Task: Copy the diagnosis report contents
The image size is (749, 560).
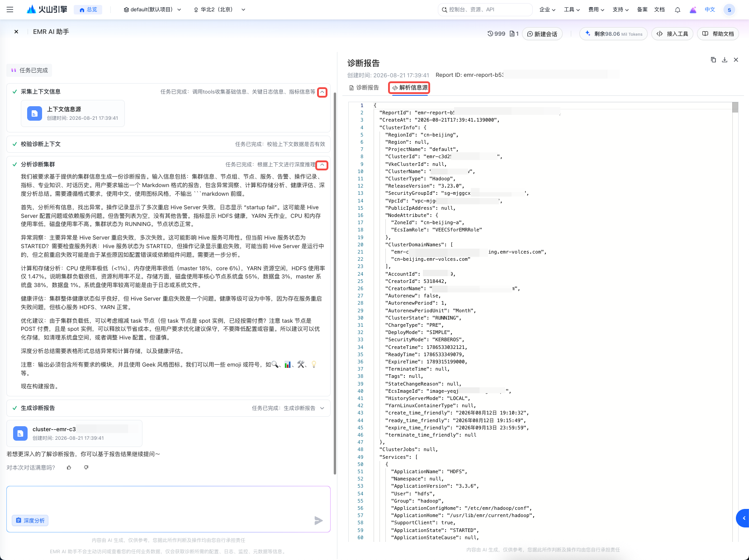Action: coord(713,60)
